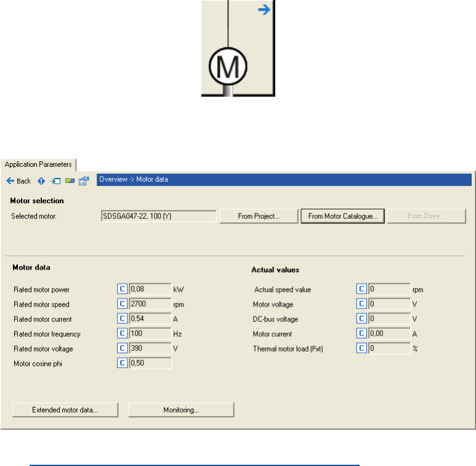Click the properties sheet toolbar icon
The image size is (476, 466).
84,181
